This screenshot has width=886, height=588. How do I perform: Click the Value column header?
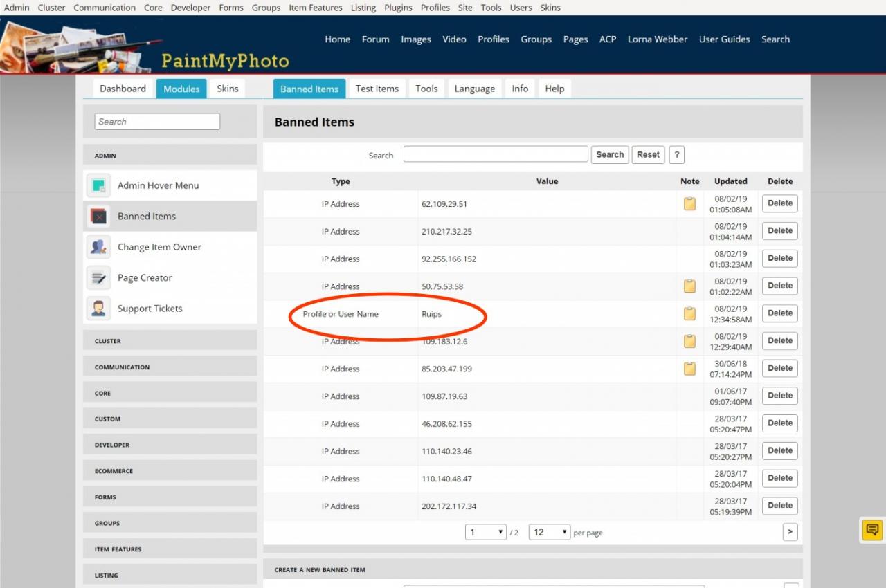(x=547, y=181)
